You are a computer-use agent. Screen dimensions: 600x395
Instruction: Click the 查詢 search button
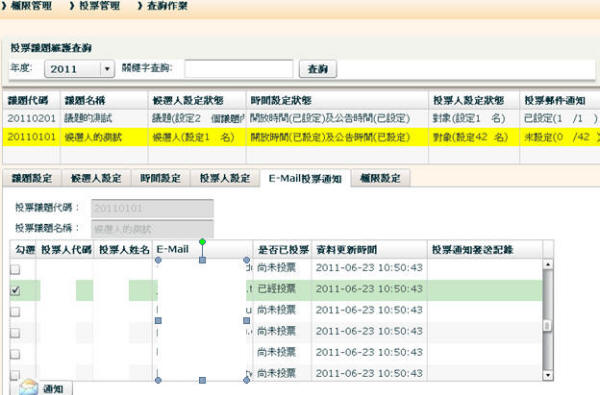pyautogui.click(x=318, y=69)
